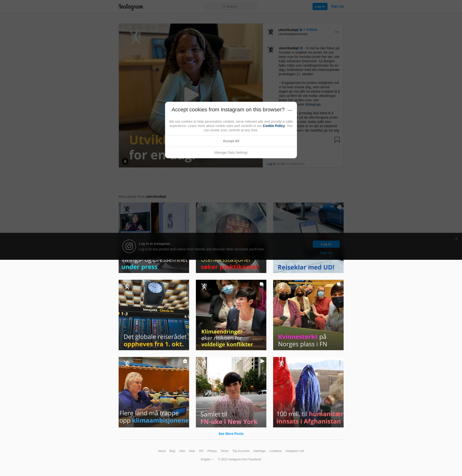
Task: Close the Log In banner
Action: point(456,239)
